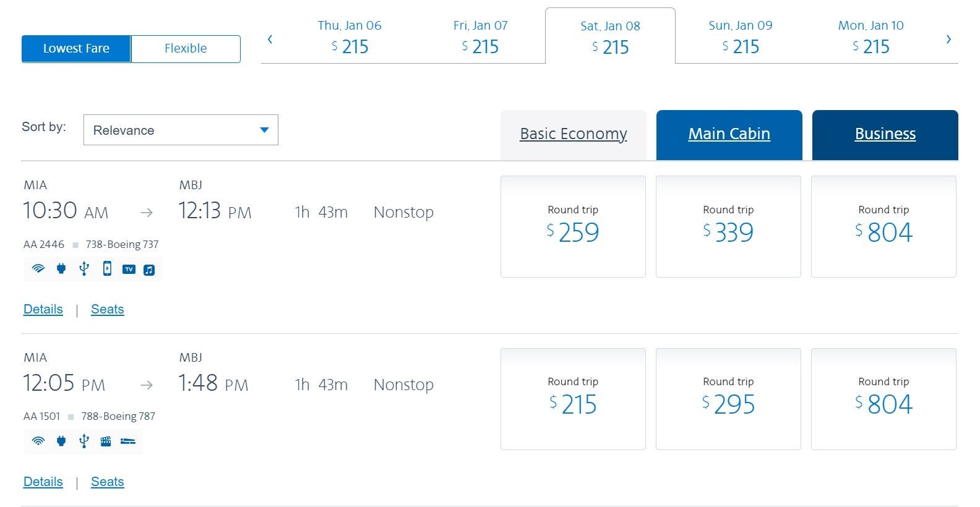
Task: Click the music note icon on AA 2446
Action: pyautogui.click(x=149, y=270)
